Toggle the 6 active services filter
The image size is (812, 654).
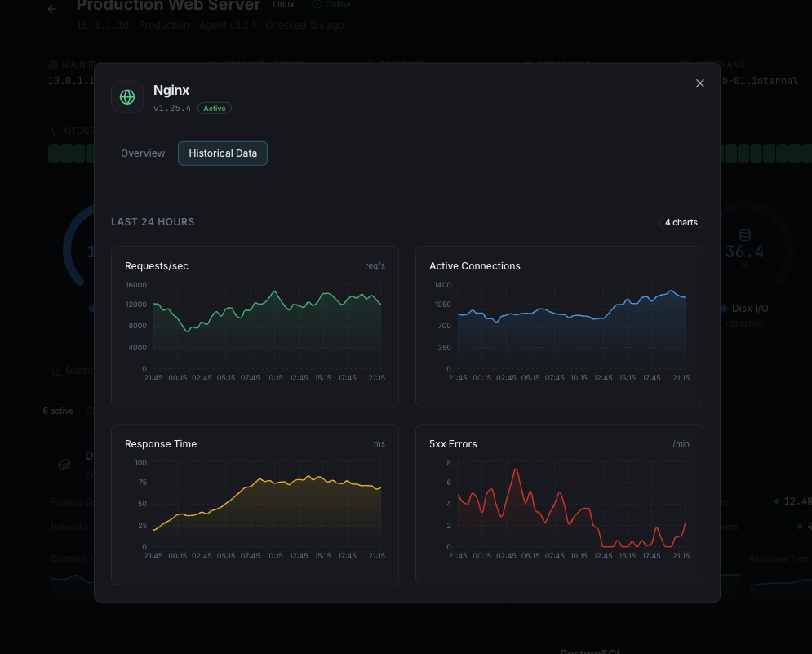point(57,411)
